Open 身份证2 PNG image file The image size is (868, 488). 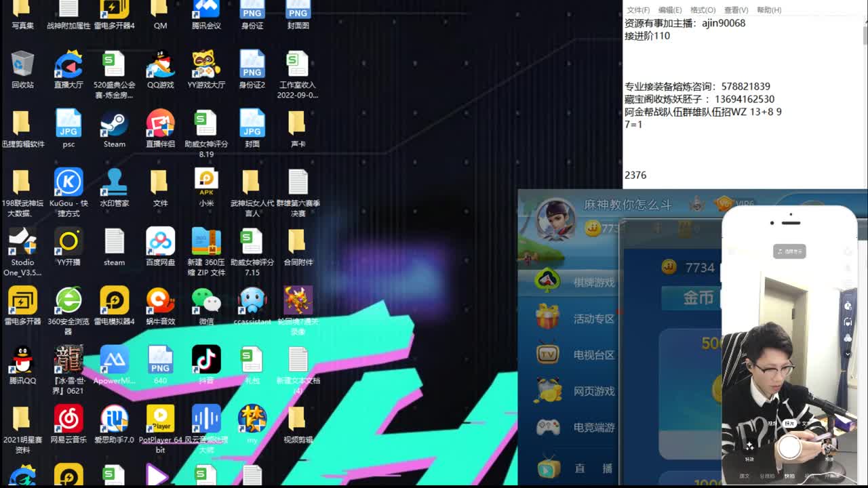coord(252,70)
